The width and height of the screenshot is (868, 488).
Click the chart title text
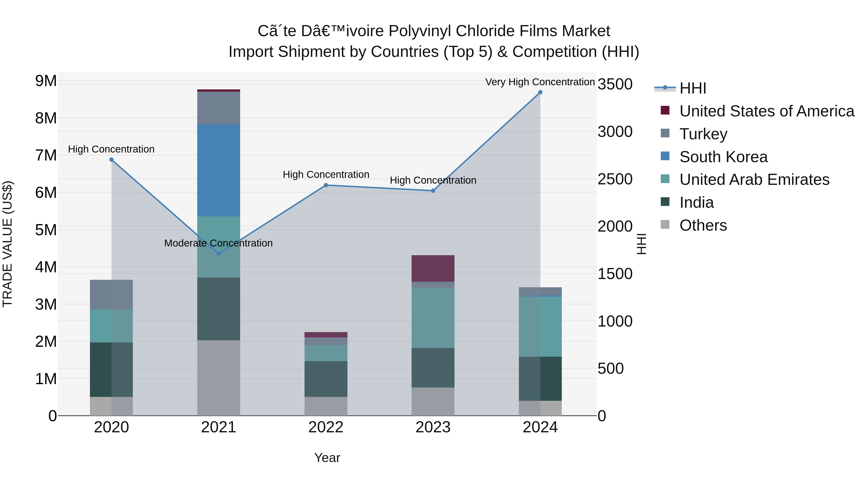point(434,41)
